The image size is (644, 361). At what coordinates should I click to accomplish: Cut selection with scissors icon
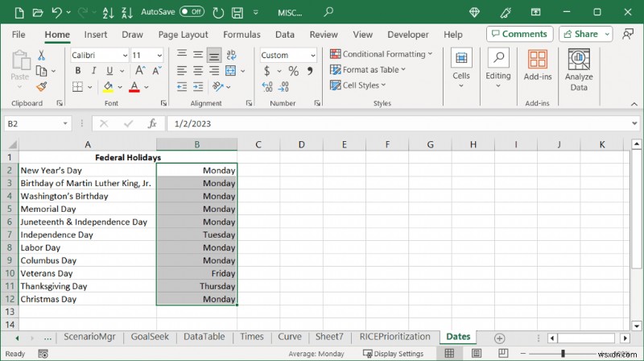coord(41,55)
